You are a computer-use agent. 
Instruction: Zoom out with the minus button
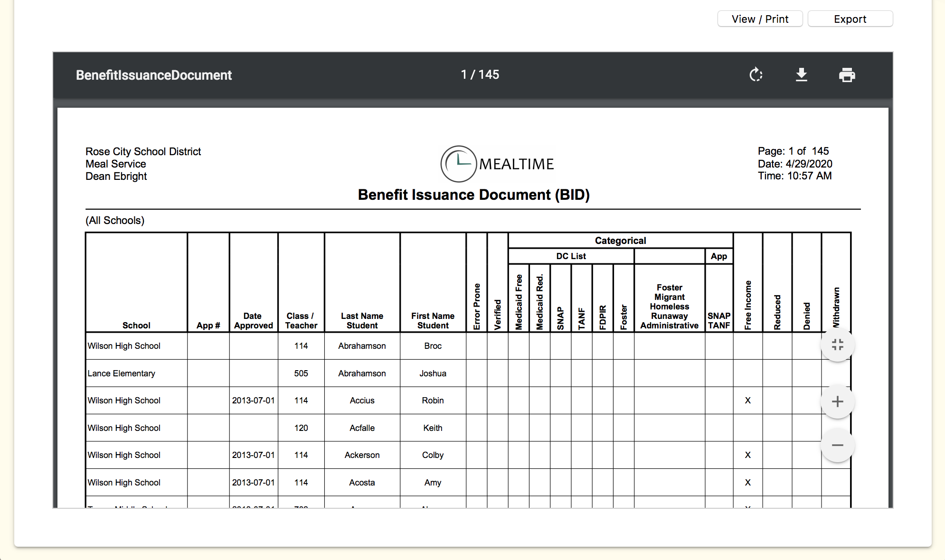click(837, 445)
